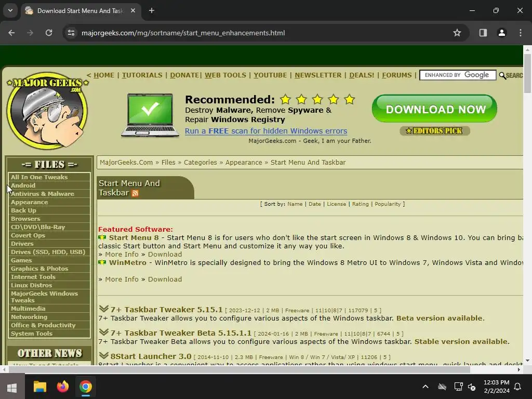Click the Google enhanced search field
The width and height of the screenshot is (532, 399).
[458, 75]
